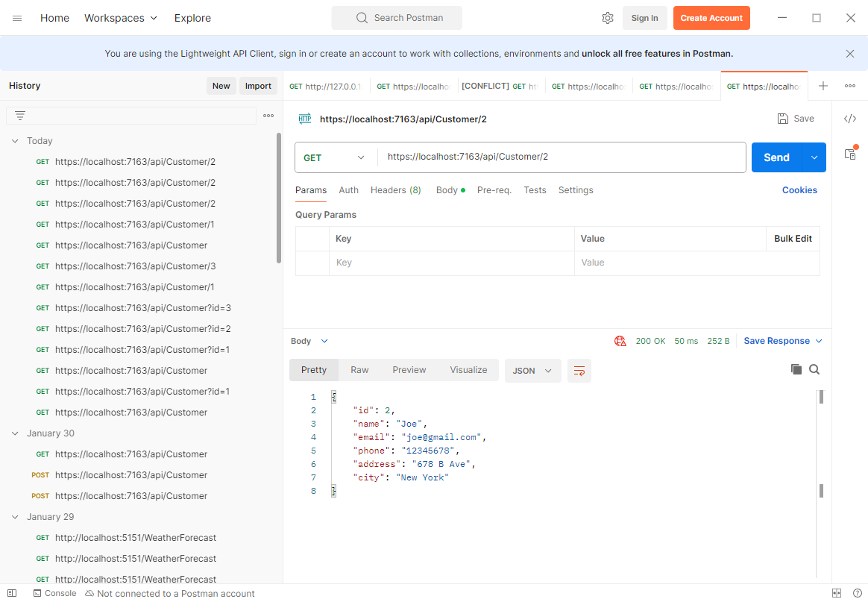
Task: Search the response with magnifier icon
Action: [x=814, y=369]
